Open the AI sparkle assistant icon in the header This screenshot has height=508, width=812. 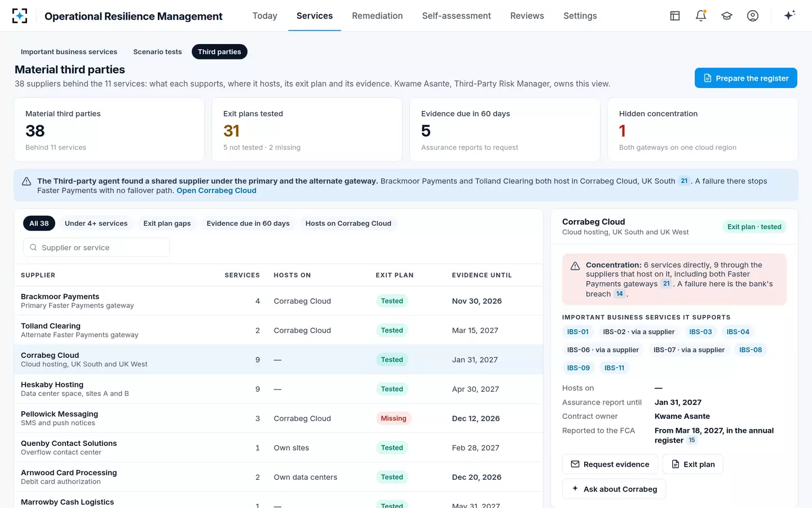click(789, 15)
